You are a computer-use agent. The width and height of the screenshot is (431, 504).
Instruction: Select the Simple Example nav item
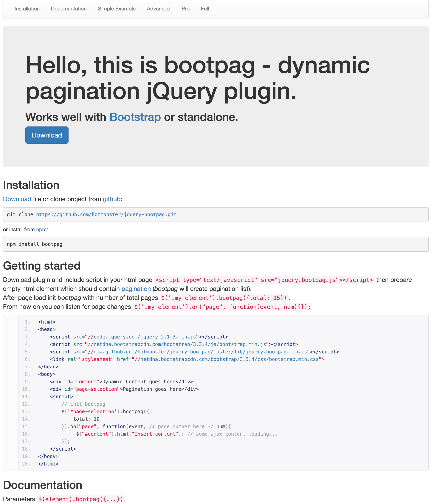[x=117, y=9]
